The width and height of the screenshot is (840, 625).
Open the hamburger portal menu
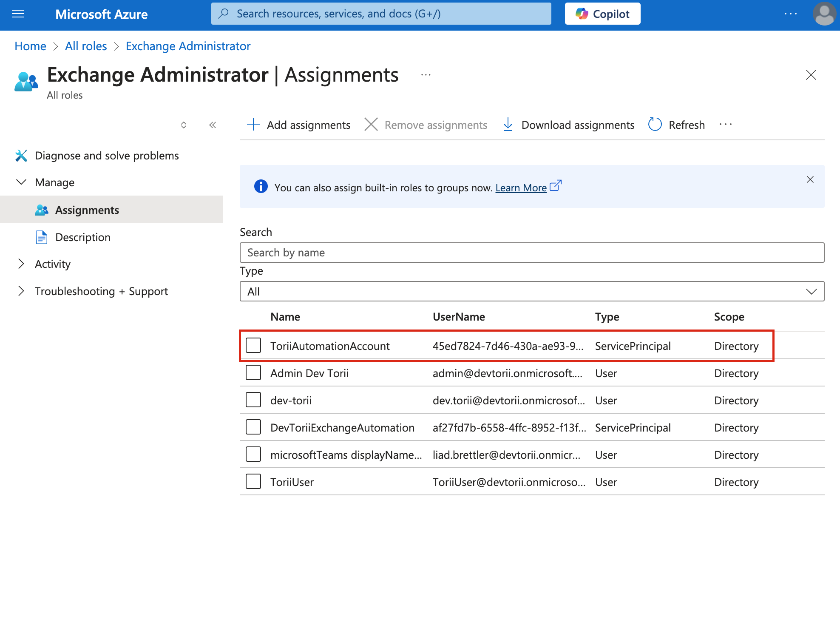point(18,14)
